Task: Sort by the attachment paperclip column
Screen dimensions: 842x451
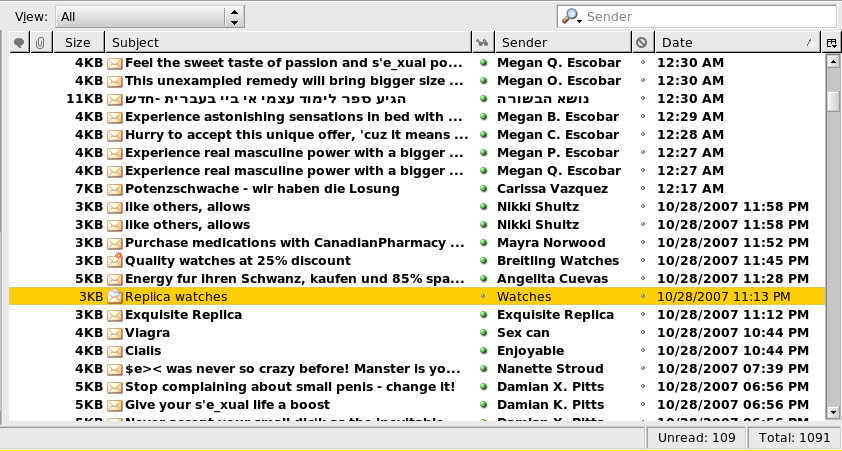Action: (41, 43)
